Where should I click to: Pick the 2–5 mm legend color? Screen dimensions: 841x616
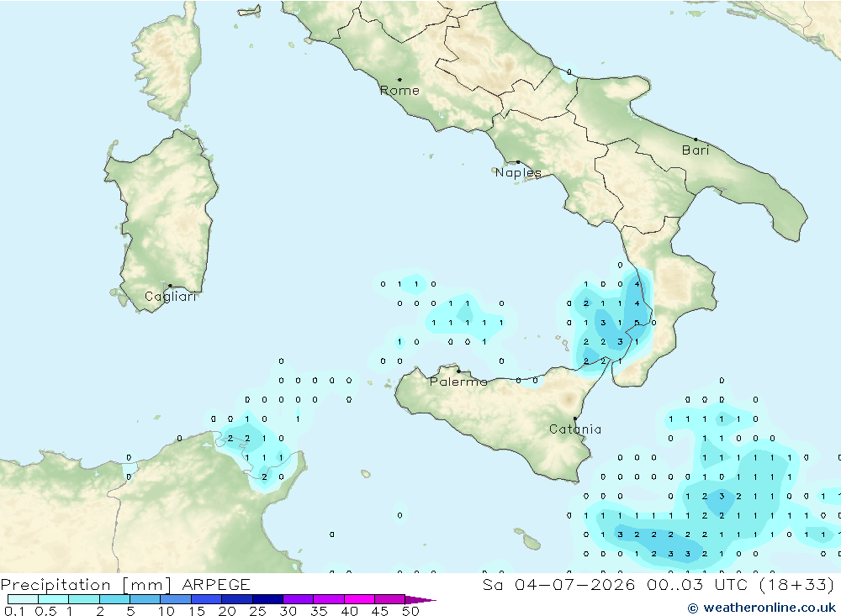114,599
